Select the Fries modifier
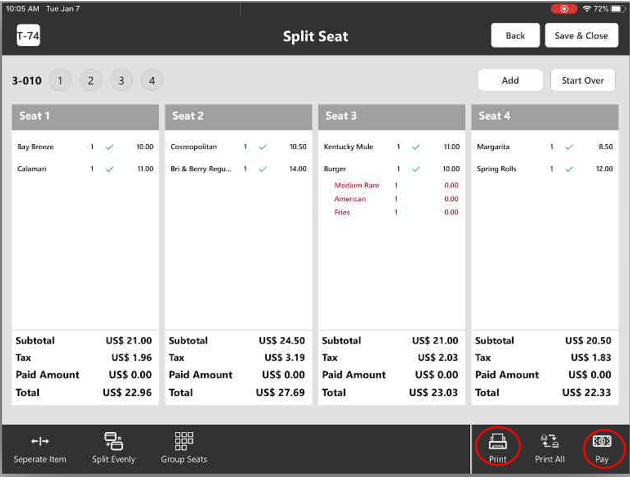 396,212
